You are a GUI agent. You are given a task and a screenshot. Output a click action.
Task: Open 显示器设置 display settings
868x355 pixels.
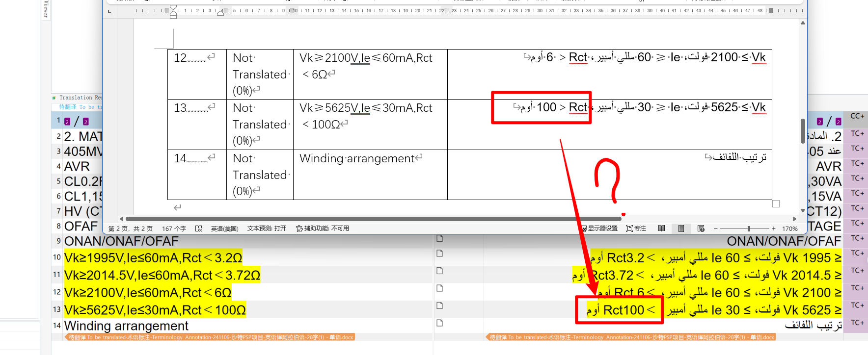(599, 228)
